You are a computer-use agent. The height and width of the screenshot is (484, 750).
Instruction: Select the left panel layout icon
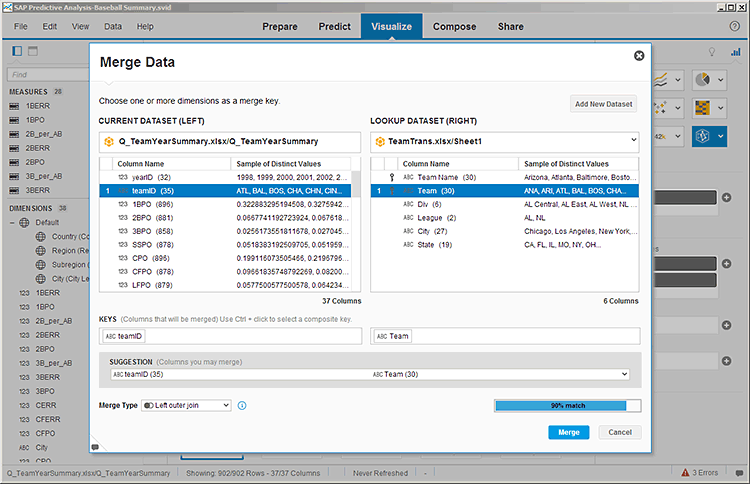point(17,51)
